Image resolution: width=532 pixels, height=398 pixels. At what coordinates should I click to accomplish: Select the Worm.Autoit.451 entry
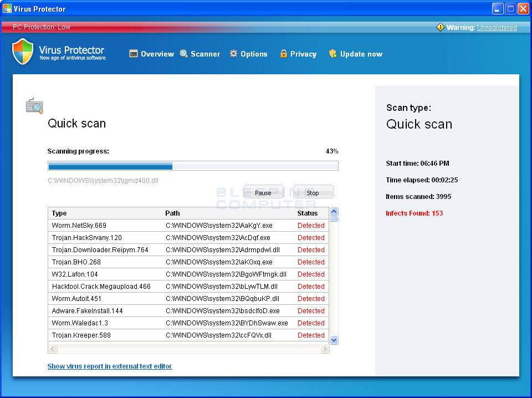click(x=188, y=299)
